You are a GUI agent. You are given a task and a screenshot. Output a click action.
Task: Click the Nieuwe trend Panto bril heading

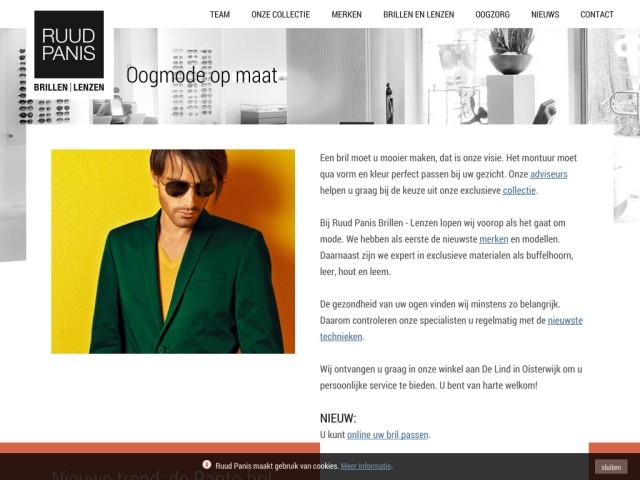[x=161, y=475]
